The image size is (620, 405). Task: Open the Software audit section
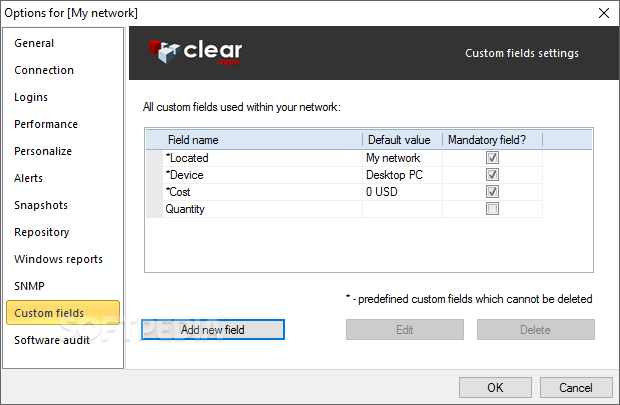coord(52,340)
